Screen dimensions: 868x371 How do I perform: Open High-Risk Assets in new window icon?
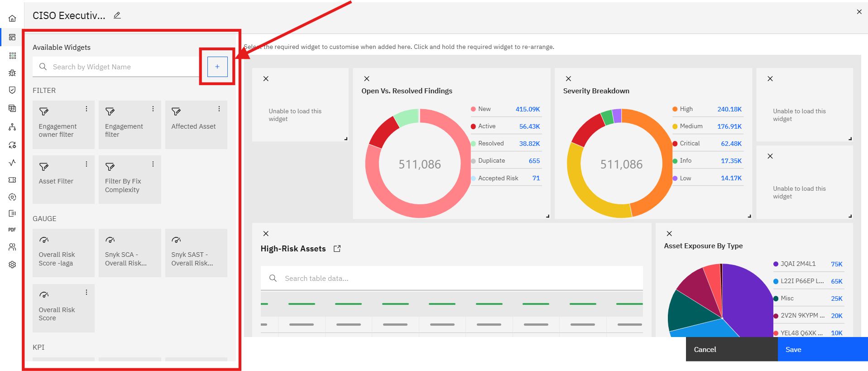[x=337, y=249]
